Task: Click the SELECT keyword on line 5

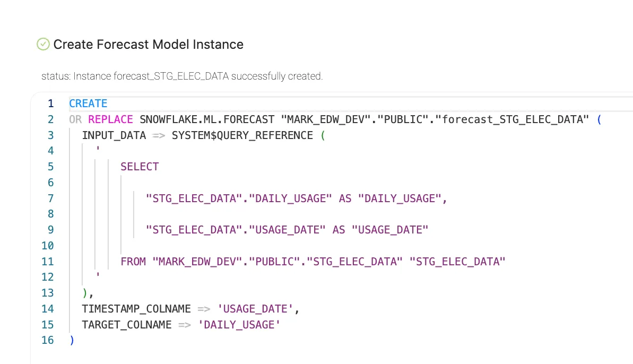Action: coord(140,167)
